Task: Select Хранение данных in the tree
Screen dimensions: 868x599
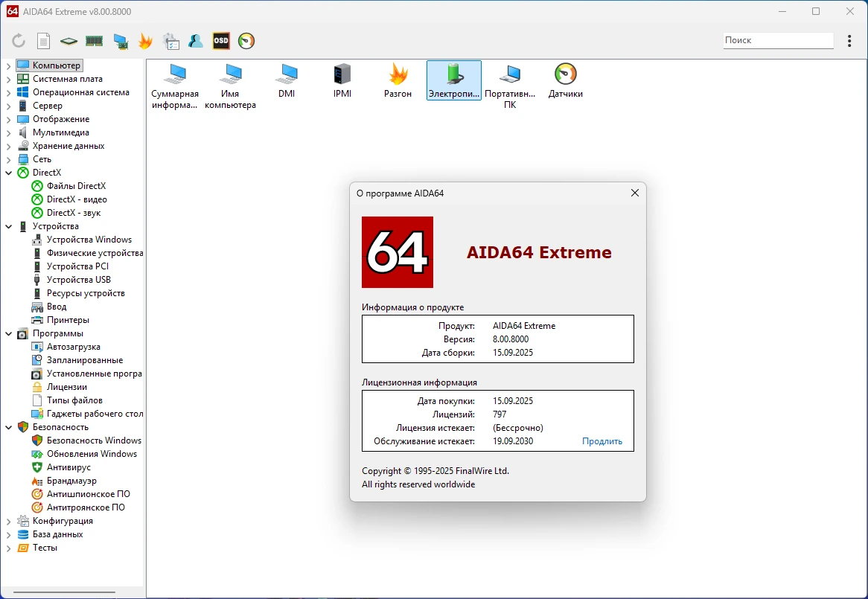Action: pyautogui.click(x=68, y=146)
